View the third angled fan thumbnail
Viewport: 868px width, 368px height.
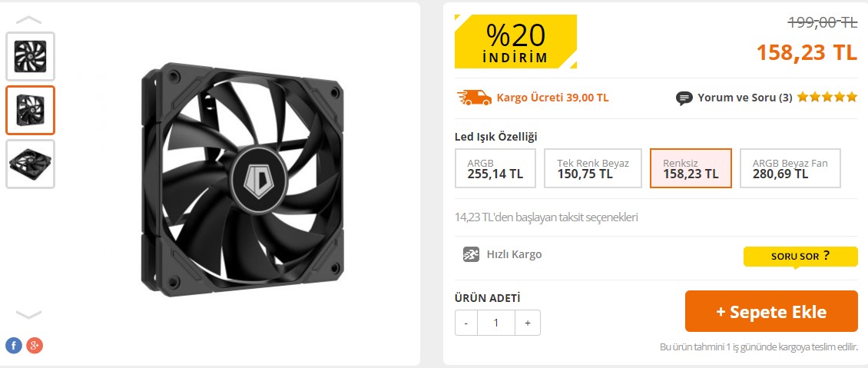[x=31, y=164]
